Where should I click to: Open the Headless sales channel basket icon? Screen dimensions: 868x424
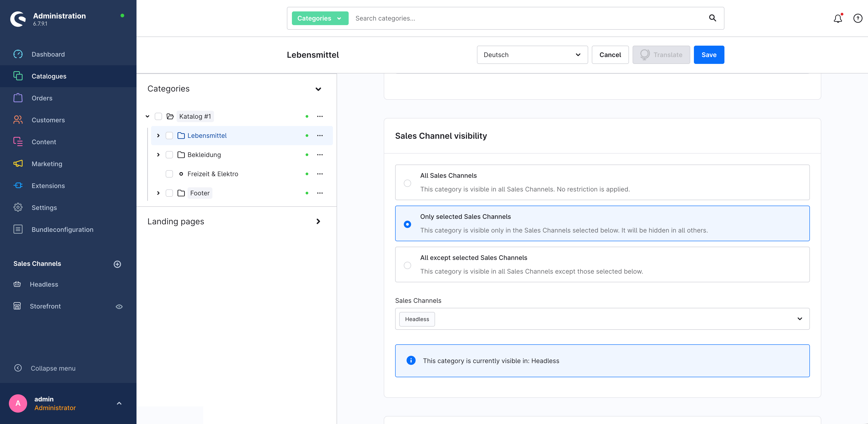pos(17,284)
